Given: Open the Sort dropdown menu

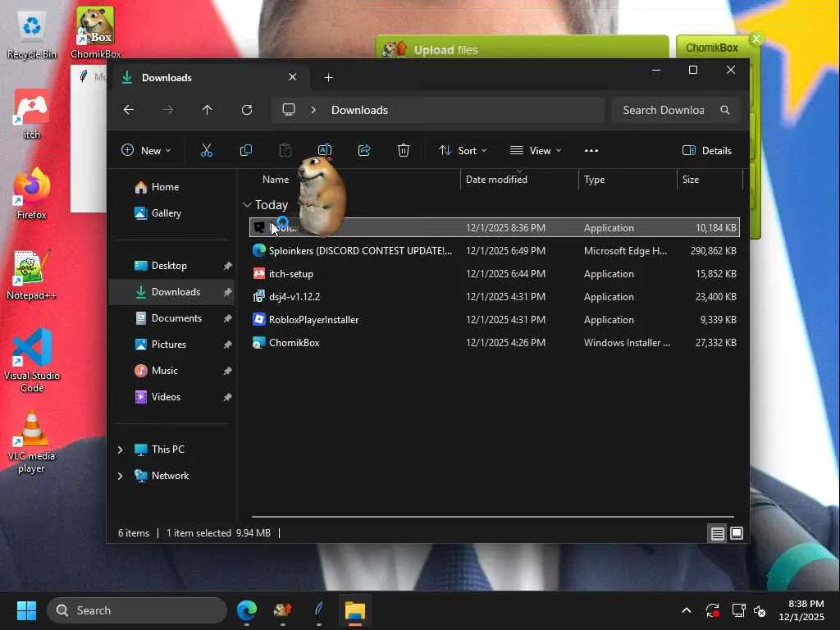Looking at the screenshot, I should tap(463, 151).
